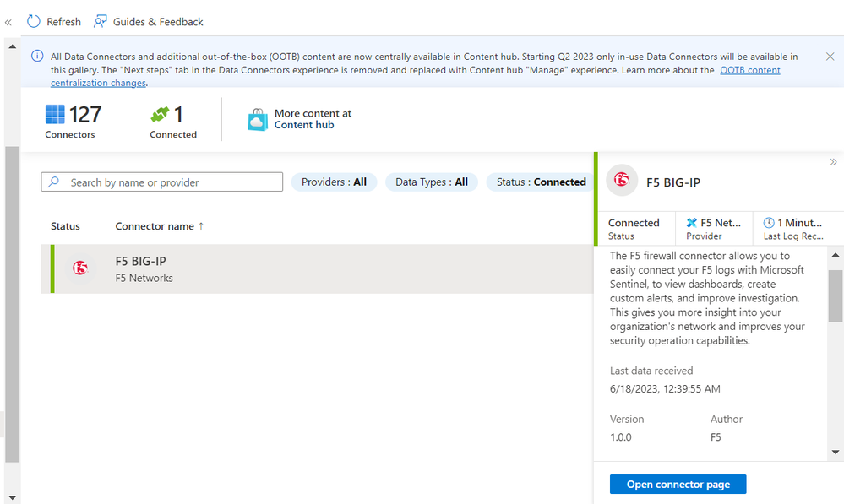Click the details pane description scrollbar

click(x=836, y=295)
